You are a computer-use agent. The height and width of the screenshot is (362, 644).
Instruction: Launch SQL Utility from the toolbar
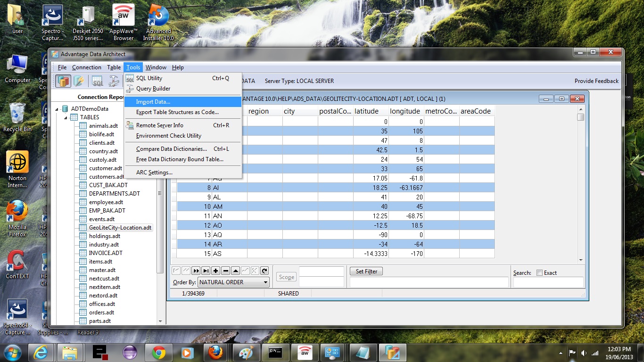[98, 81]
